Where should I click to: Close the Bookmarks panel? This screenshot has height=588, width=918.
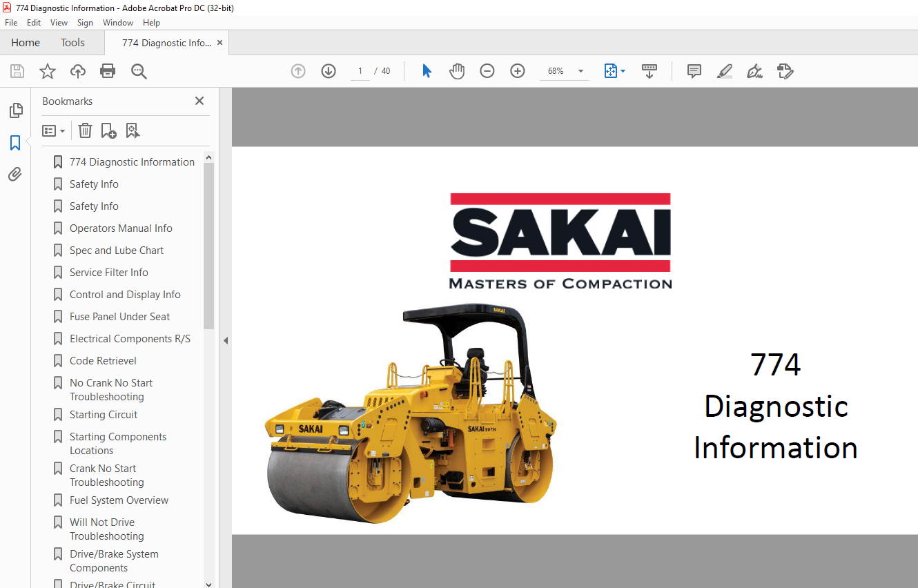(x=199, y=101)
